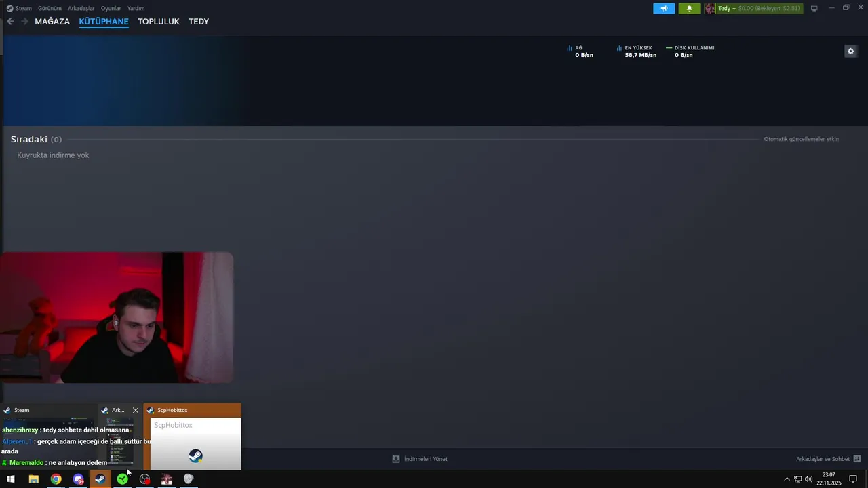The width and height of the screenshot is (868, 488).
Task: Open the TEDY profile tab
Action: point(199,22)
